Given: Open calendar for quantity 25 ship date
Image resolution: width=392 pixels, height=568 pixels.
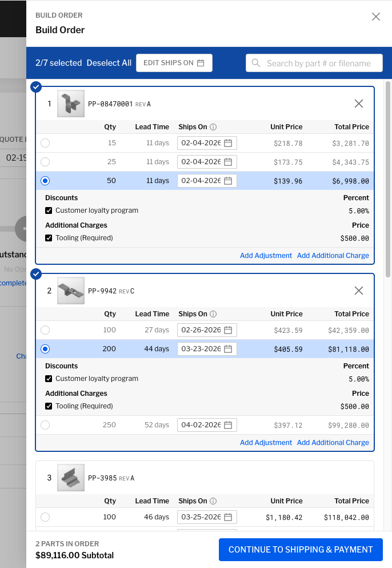Looking at the screenshot, I should click(228, 162).
